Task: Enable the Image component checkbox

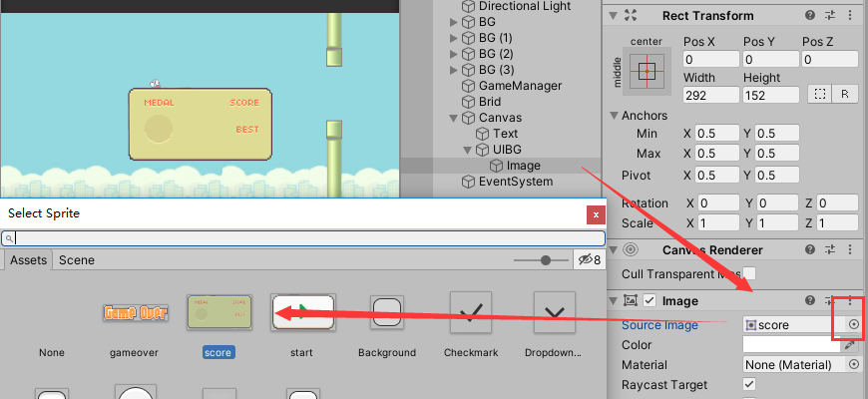Action: tap(650, 300)
